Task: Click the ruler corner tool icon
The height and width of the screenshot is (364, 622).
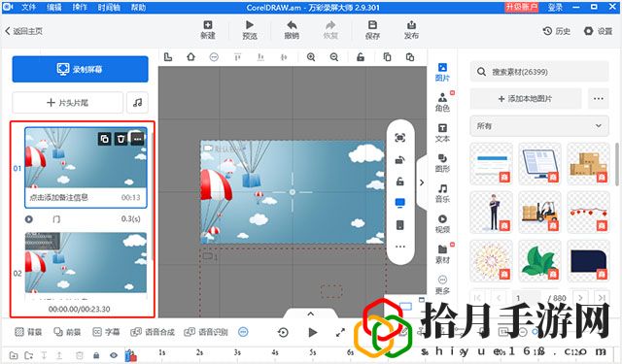Action: (168, 57)
